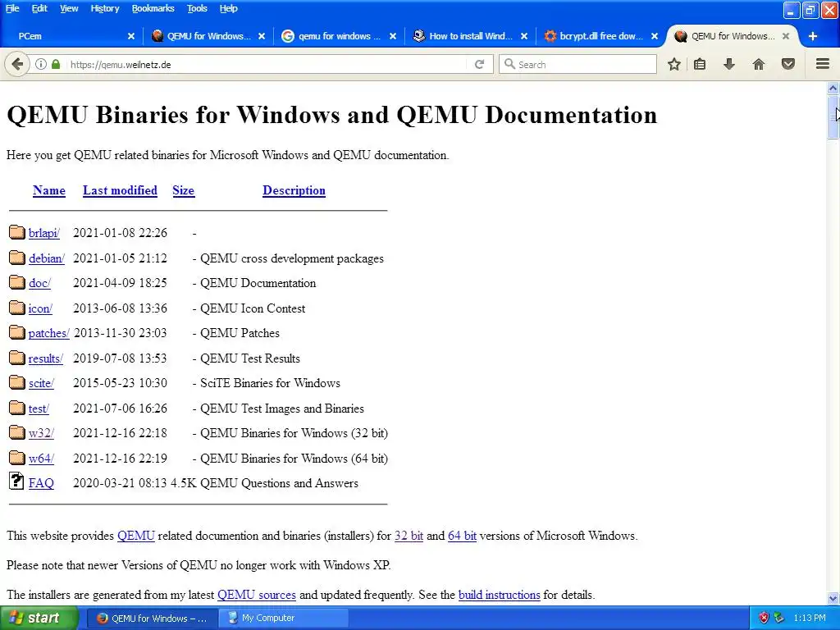Click the vertical scrollbar thumb

point(833,117)
